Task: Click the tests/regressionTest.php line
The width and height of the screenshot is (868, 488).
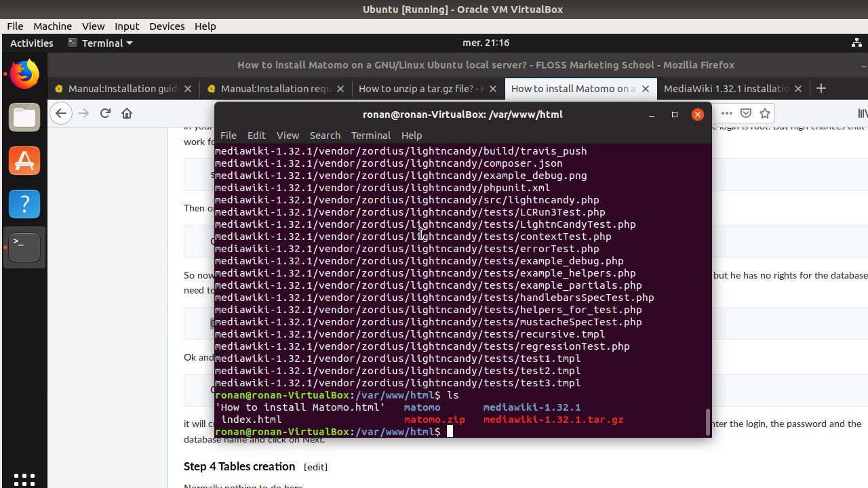Action: pyautogui.click(x=422, y=346)
